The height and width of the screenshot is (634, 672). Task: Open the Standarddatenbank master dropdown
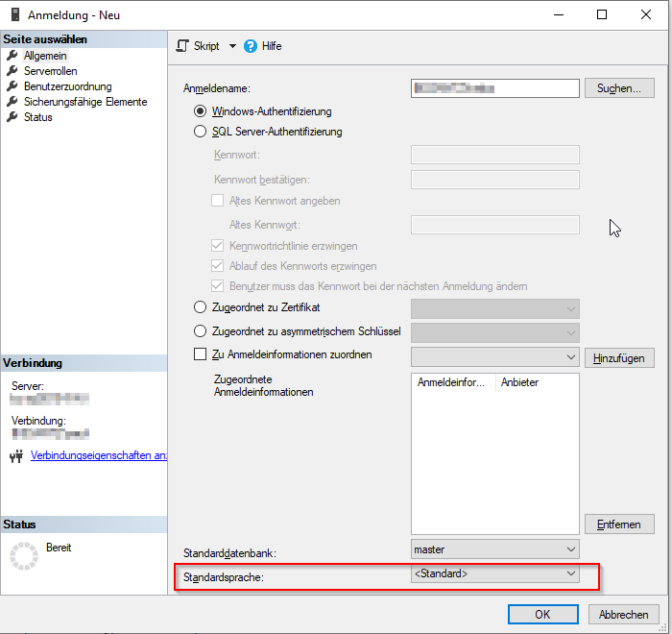click(494, 549)
